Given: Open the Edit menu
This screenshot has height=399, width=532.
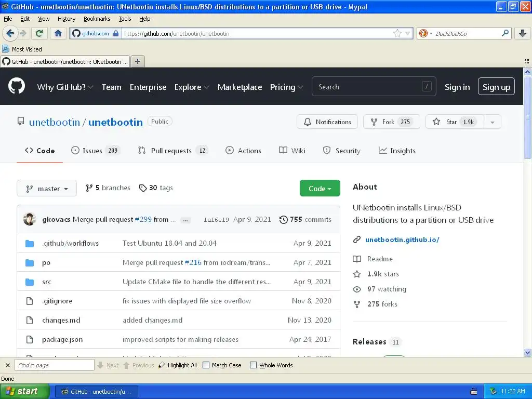Looking at the screenshot, I should point(25,19).
